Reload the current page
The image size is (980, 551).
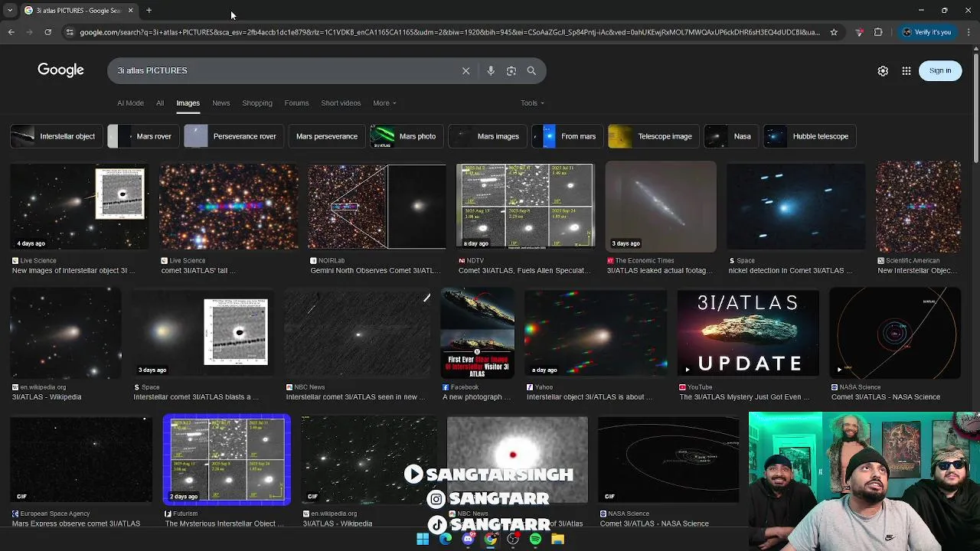click(x=47, y=32)
